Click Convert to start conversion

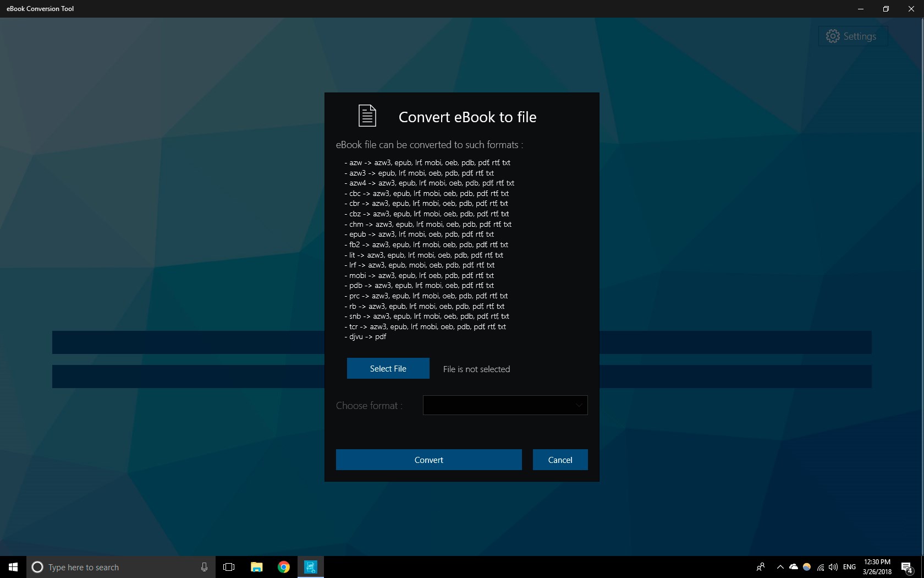click(428, 460)
